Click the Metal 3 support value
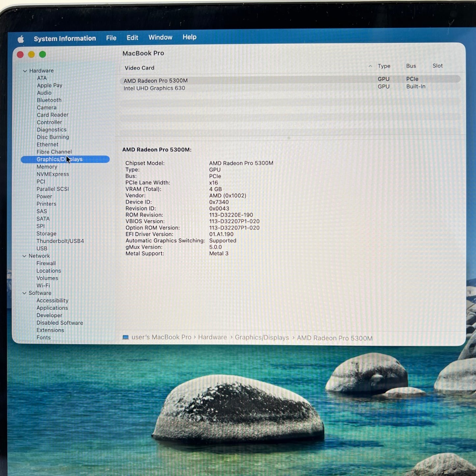 coord(219,254)
